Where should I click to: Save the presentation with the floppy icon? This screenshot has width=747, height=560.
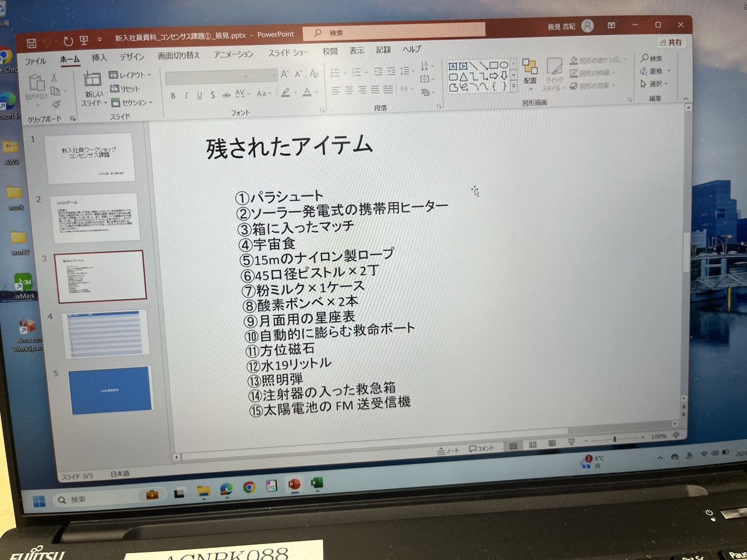point(32,44)
